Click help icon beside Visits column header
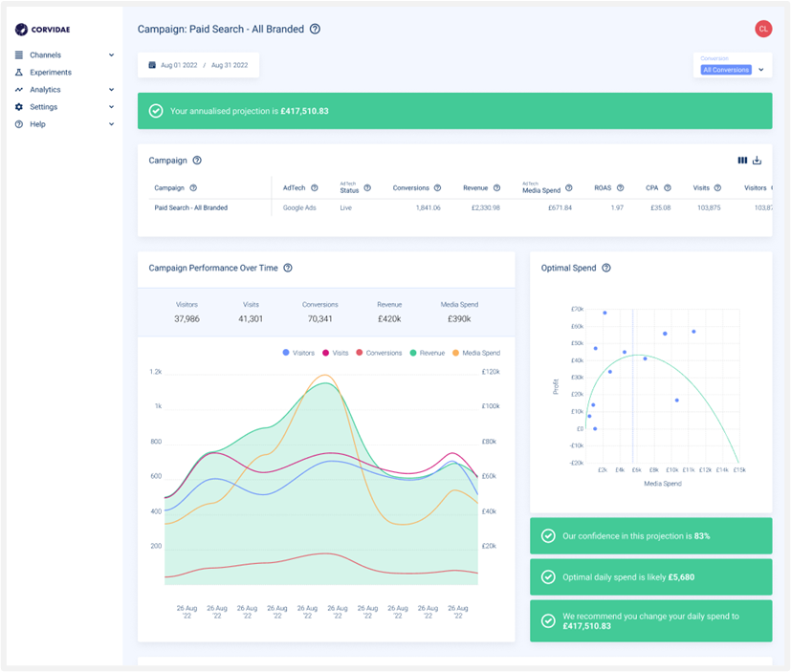Screen dimensions: 791x672 pyautogui.click(x=717, y=188)
